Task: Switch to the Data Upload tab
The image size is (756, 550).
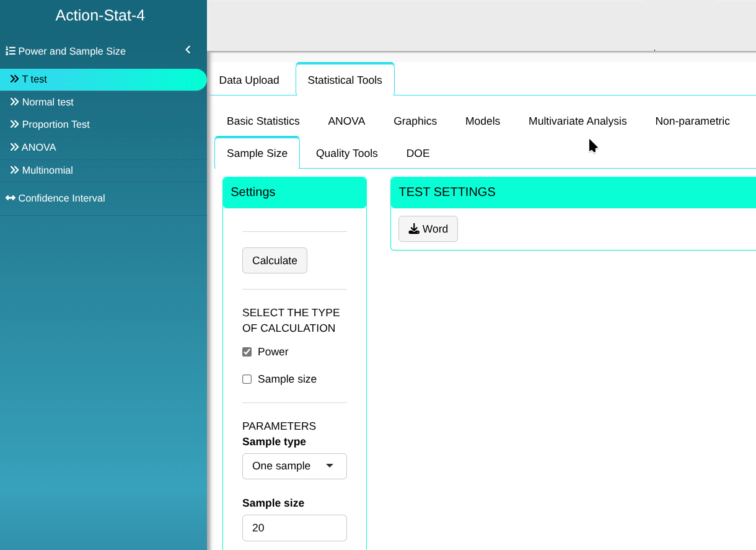Action: 249,80
